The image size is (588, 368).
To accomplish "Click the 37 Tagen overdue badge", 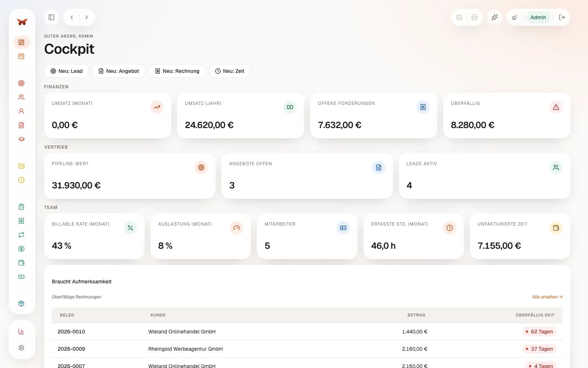I will (x=539, y=349).
